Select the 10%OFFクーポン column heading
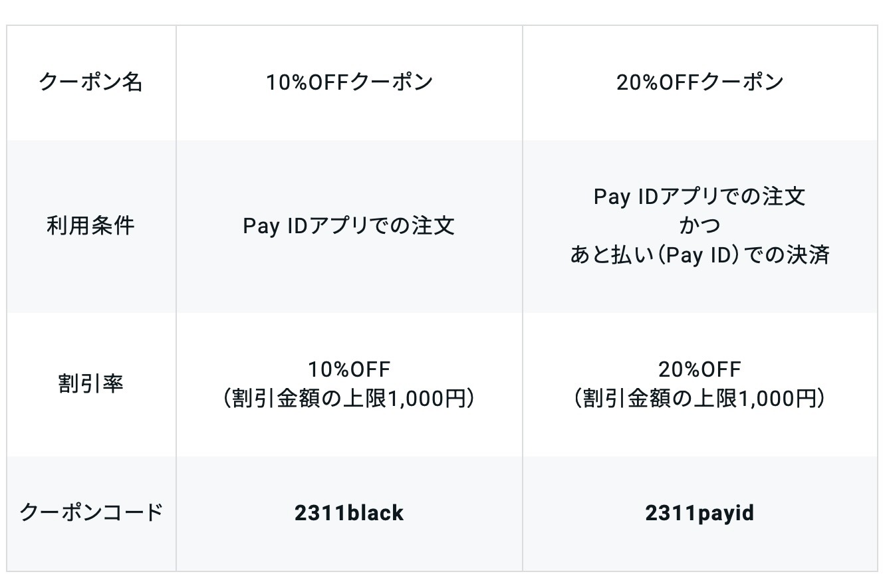 [x=349, y=82]
